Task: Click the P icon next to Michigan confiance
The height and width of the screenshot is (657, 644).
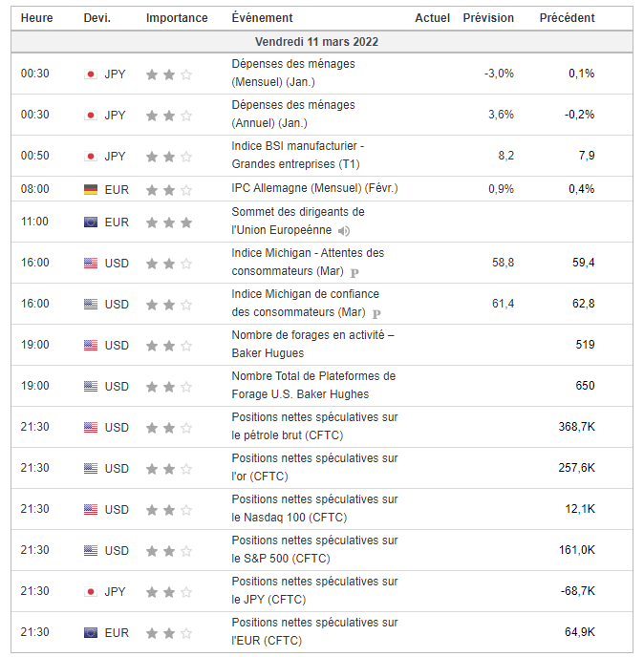Action: click(376, 312)
